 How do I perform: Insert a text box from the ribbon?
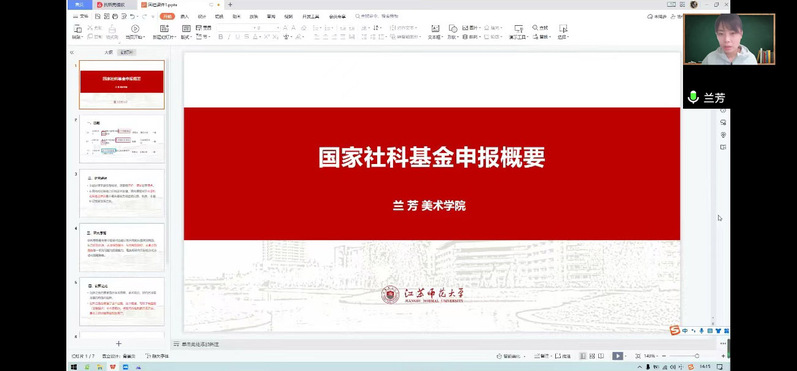(x=435, y=28)
